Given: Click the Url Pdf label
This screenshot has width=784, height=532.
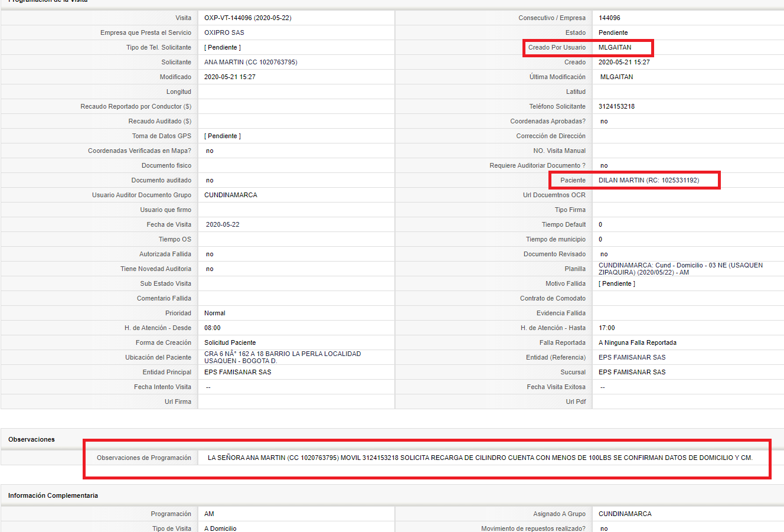Looking at the screenshot, I should [x=576, y=402].
